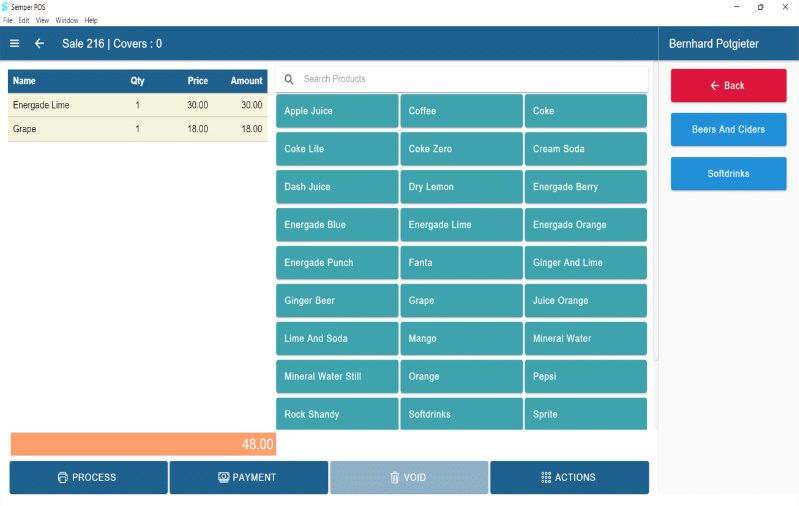
Task: Add Ginger Beer product
Action: (x=337, y=301)
